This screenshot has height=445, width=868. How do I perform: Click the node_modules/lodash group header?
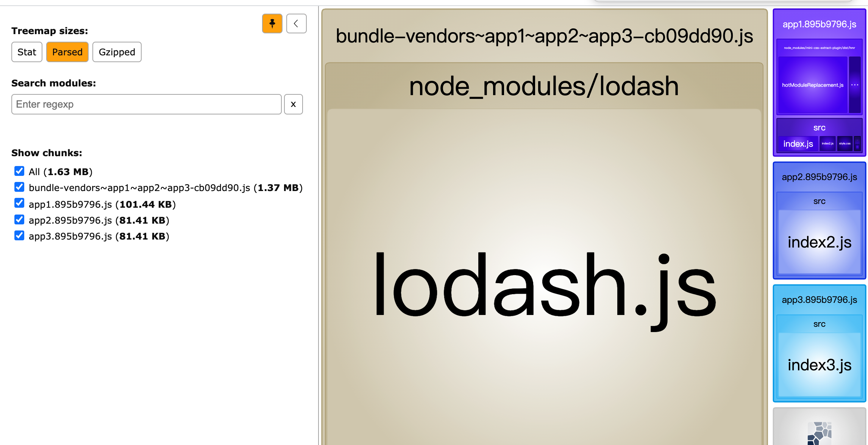544,86
